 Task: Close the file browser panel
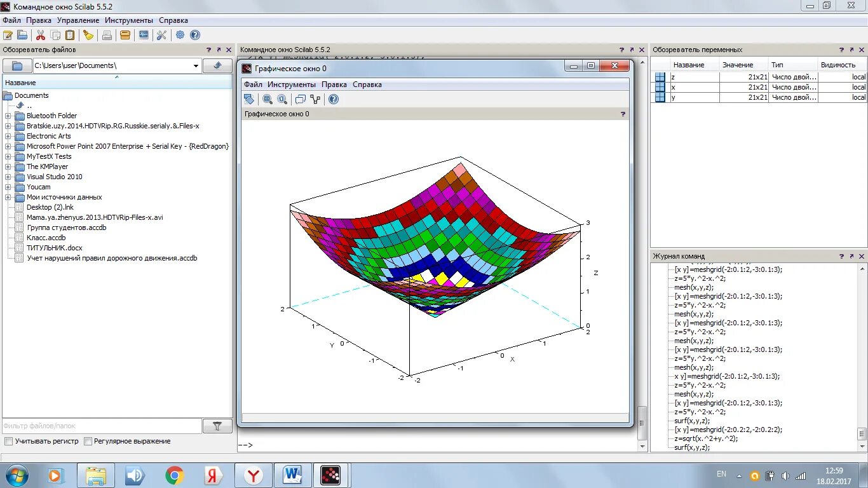229,50
